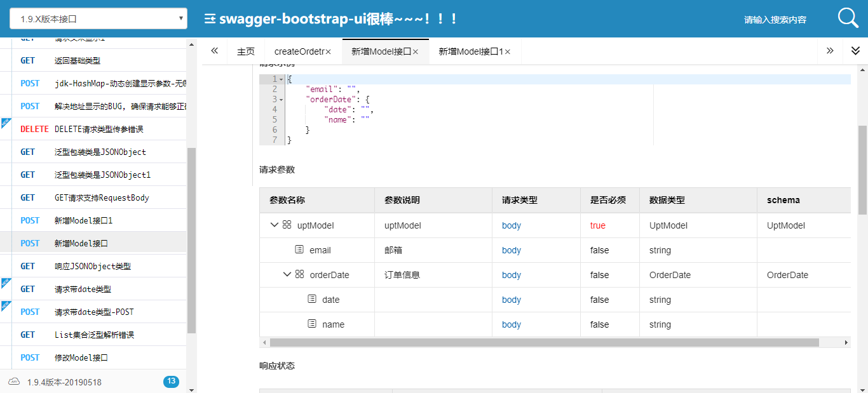Switch to the 主页 tab
This screenshot has height=393, width=868.
point(246,51)
